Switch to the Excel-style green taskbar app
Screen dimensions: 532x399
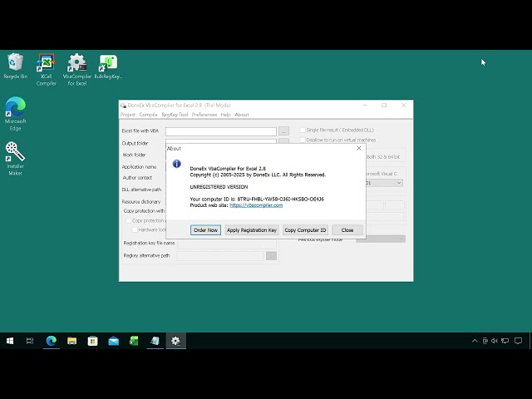[x=134, y=341]
